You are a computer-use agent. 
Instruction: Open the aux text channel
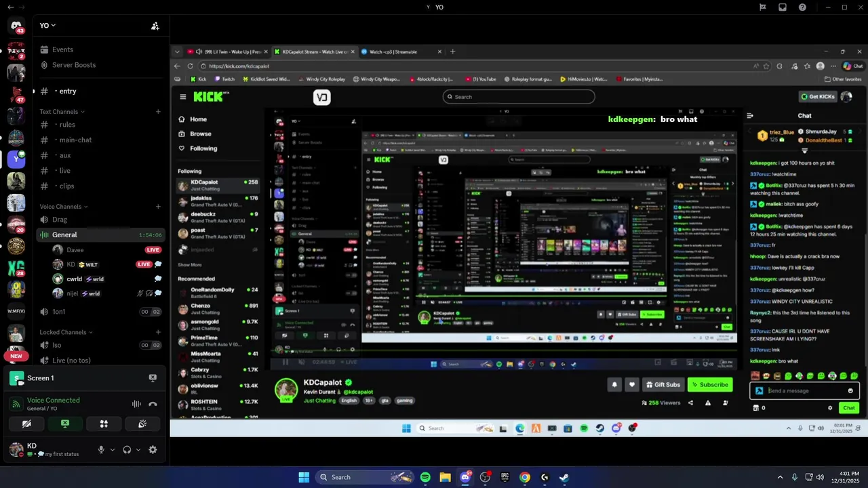tap(100, 155)
